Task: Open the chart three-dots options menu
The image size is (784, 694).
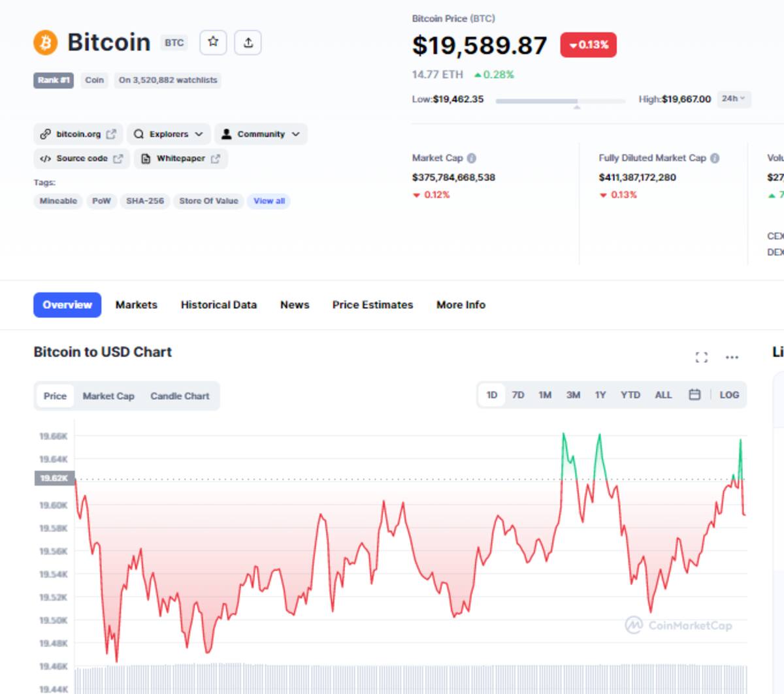Action: 732,357
